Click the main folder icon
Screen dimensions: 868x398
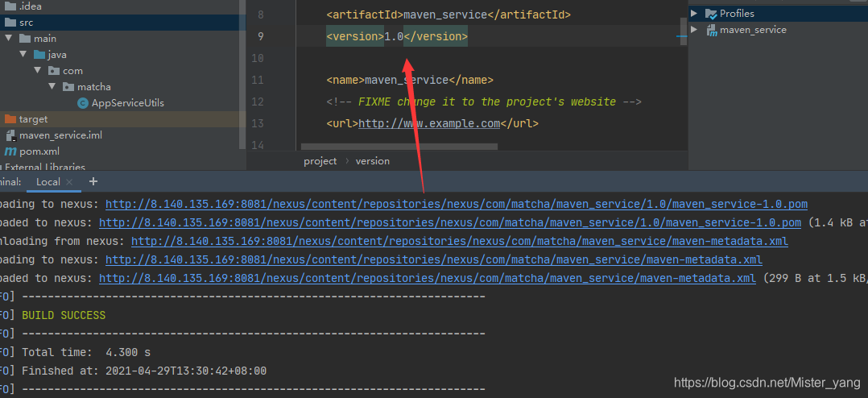25,39
